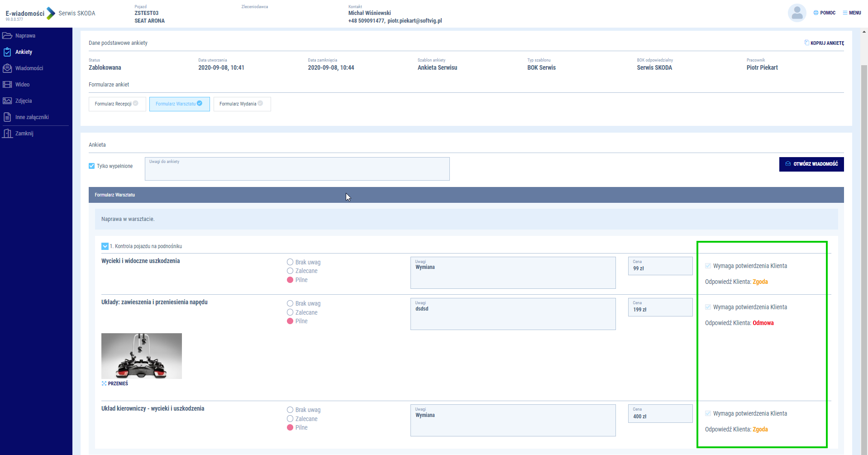Screen dimensions: 868x455
Task: Click the Zamknij door icon
Action: coord(7,134)
